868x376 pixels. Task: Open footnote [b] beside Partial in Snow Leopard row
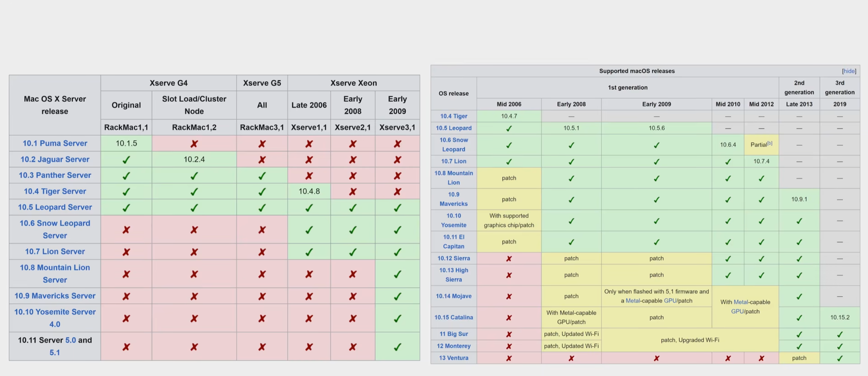770,143
